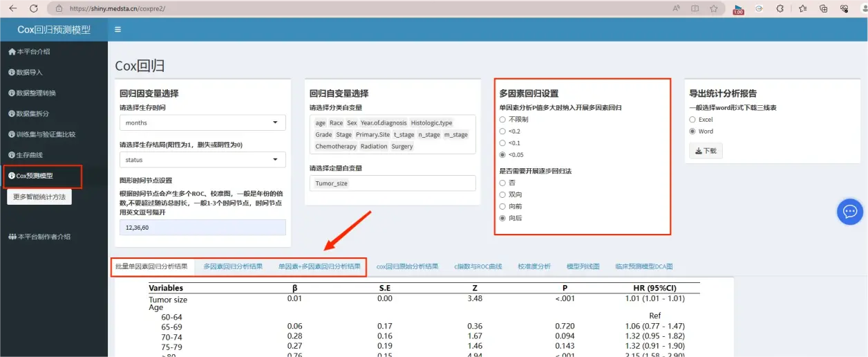Go back with the browser back arrow
This screenshot has width=868, height=357.
point(12,8)
